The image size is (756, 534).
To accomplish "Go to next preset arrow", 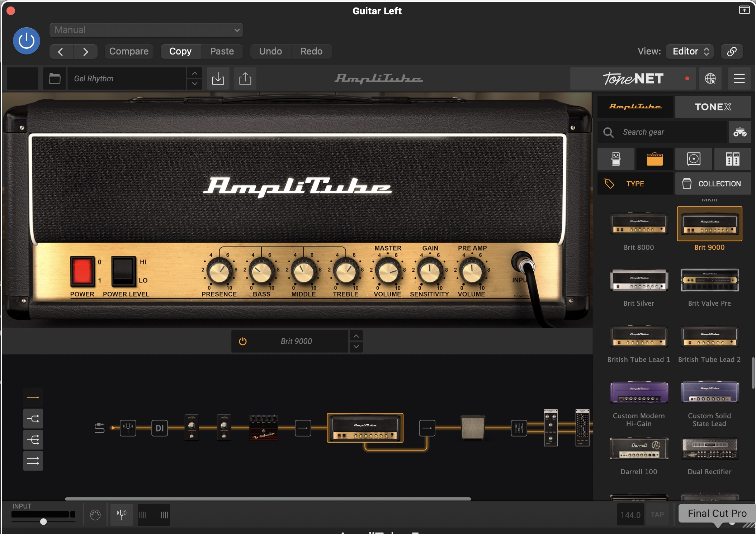I will click(x=85, y=52).
